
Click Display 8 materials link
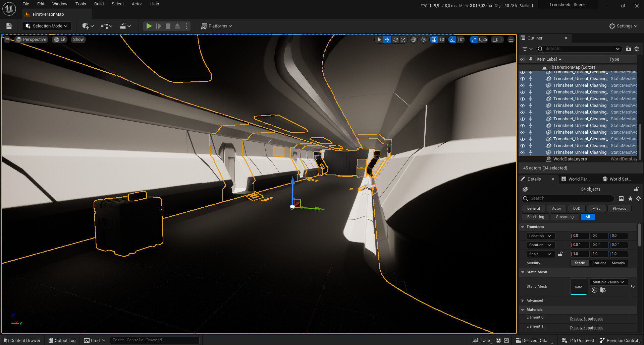(x=586, y=319)
